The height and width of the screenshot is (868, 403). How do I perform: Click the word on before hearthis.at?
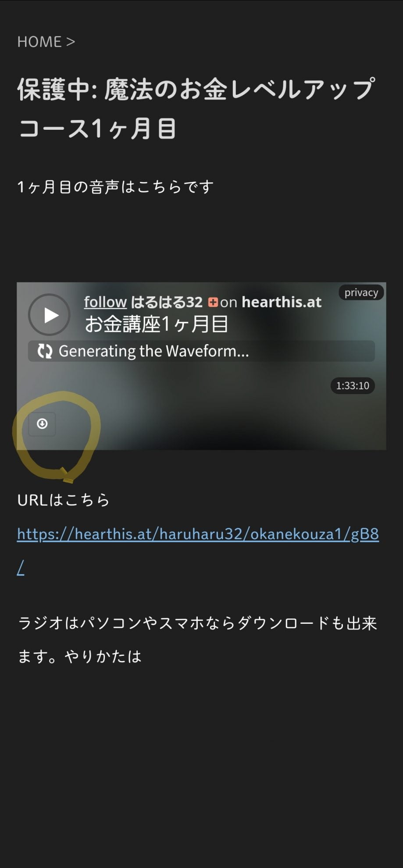pos(228,302)
